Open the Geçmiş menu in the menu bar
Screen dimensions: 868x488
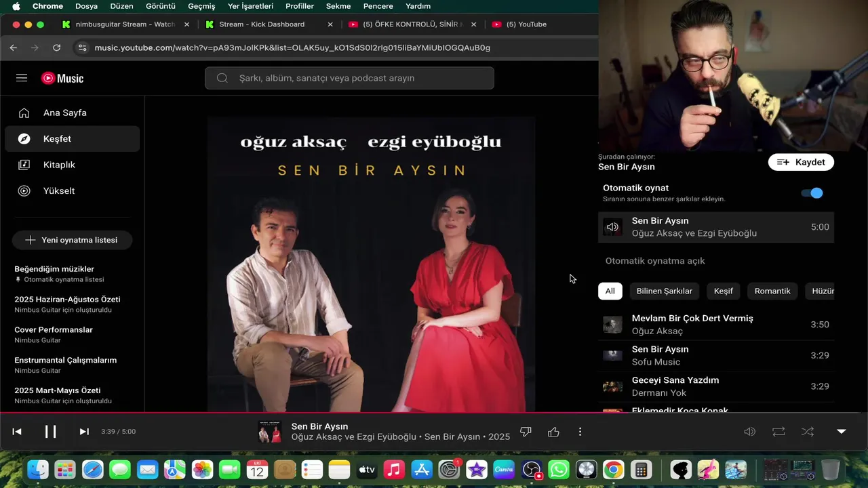(x=201, y=6)
